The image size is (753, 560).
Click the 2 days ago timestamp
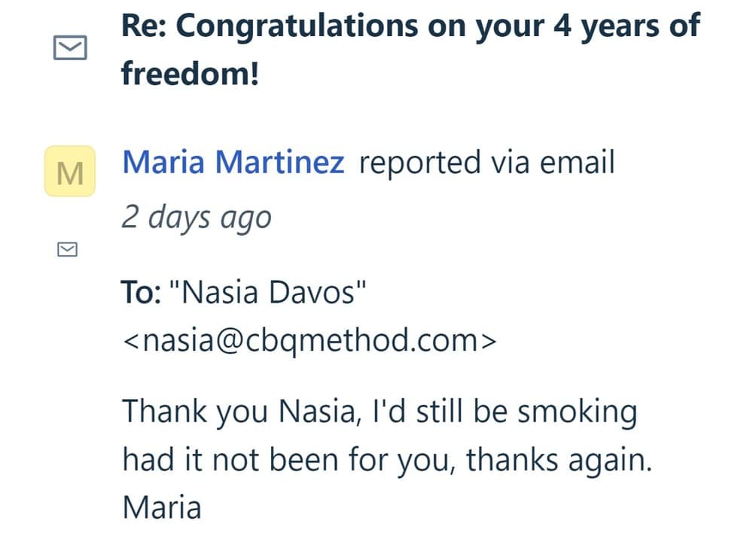pyautogui.click(x=196, y=217)
